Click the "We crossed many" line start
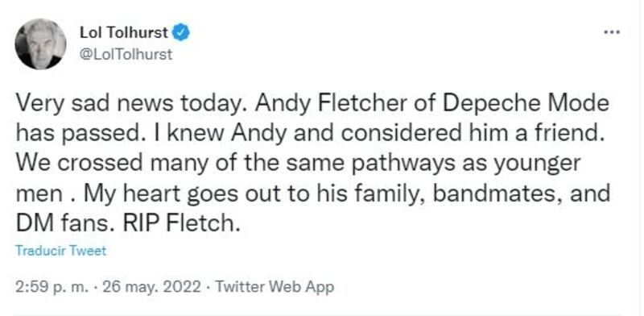 107,164
